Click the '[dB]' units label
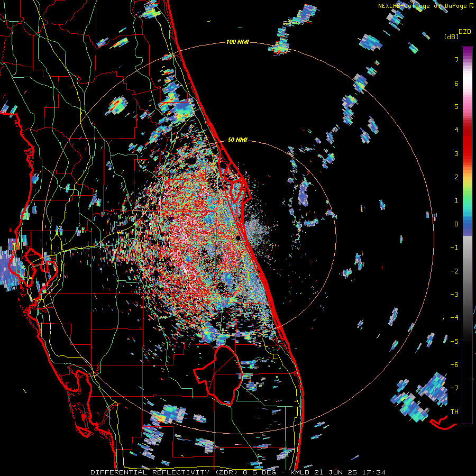This screenshot has height=476, width=476. coord(451,36)
